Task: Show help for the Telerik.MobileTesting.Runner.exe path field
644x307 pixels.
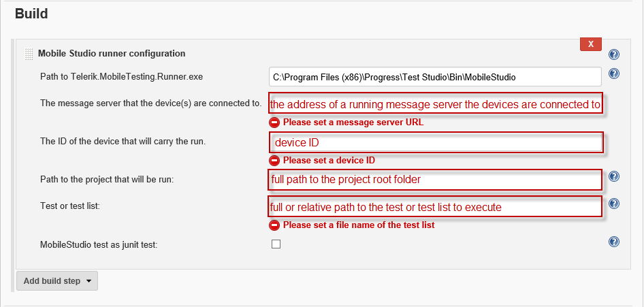Action: tap(614, 74)
